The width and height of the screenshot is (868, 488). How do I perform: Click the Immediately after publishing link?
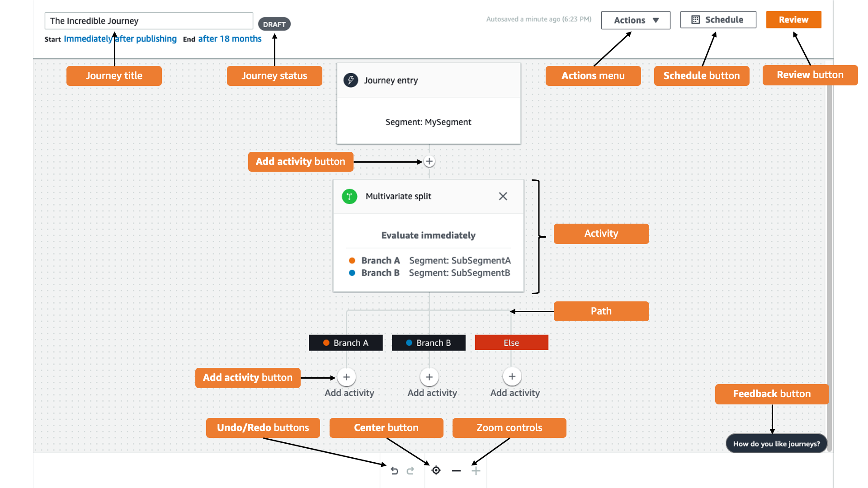pos(120,39)
